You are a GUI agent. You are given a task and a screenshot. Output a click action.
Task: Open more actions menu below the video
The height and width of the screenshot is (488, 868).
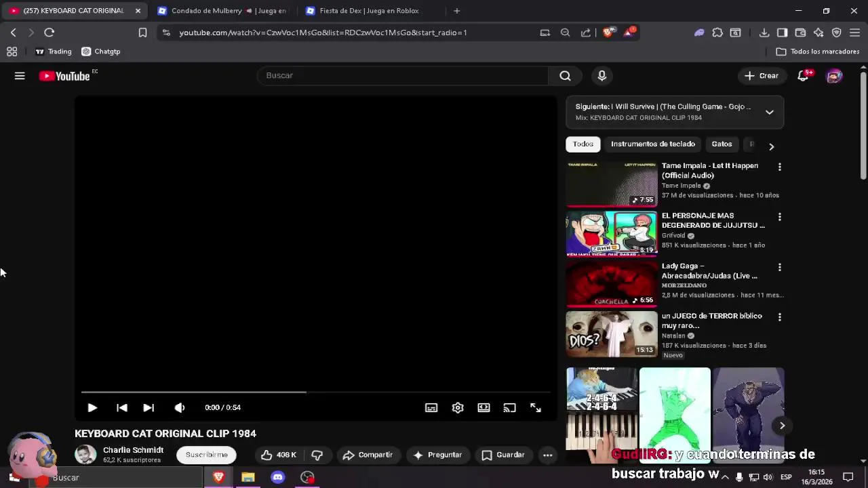pos(547,455)
